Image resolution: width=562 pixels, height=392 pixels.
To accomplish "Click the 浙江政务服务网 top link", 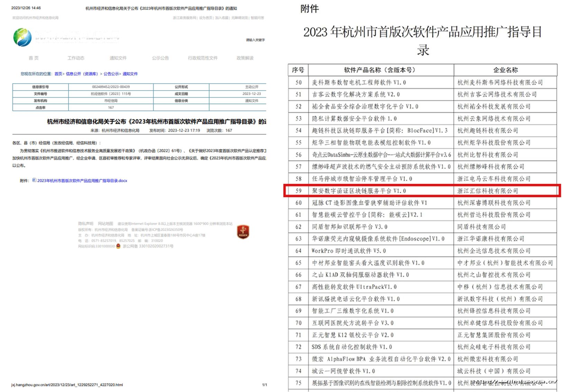I will (185, 18).
